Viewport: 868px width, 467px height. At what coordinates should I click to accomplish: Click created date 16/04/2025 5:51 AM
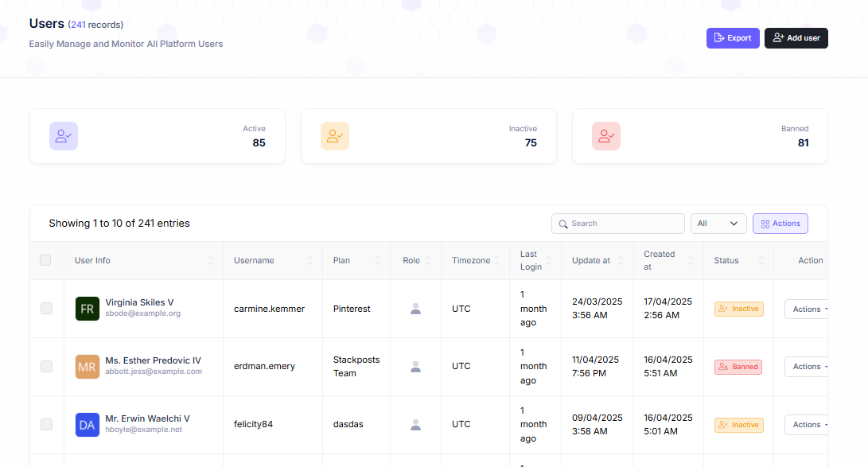tap(668, 366)
